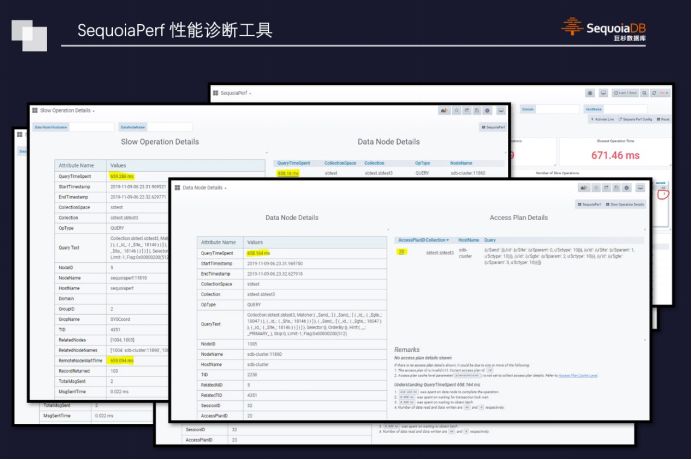This screenshot has height=460, width=692.
Task: Click SequoiaPerf link in Slow Operation Details window
Action: pyautogui.click(x=493, y=127)
